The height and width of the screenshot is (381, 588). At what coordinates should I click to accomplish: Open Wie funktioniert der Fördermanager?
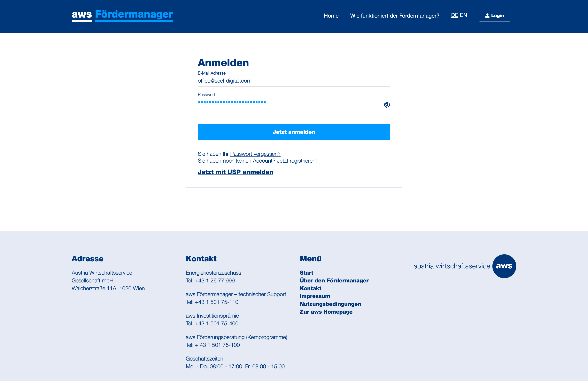tap(395, 16)
